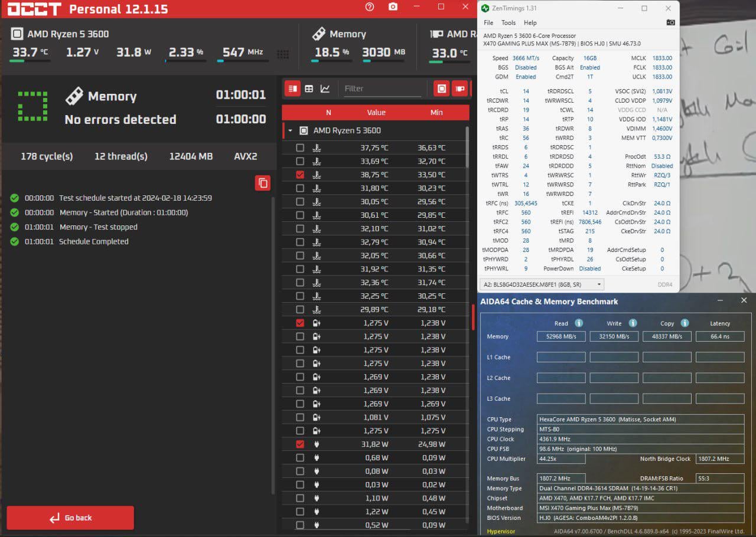This screenshot has height=537, width=756.
Task: Click ZenTimings screenshot camera icon
Action: [670, 22]
